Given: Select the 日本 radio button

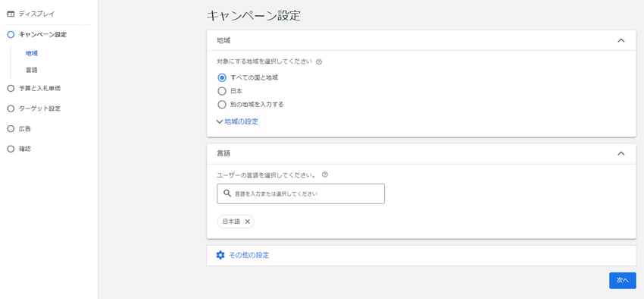Looking at the screenshot, I should point(222,91).
